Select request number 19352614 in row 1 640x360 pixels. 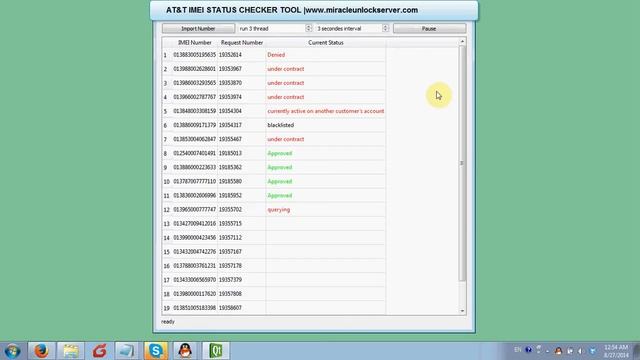230,55
